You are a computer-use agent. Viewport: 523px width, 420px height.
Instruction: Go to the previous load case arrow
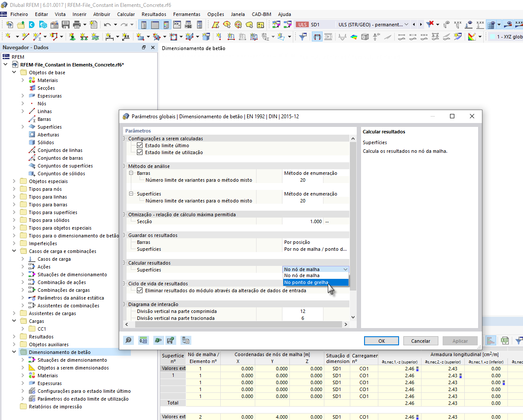click(x=414, y=24)
